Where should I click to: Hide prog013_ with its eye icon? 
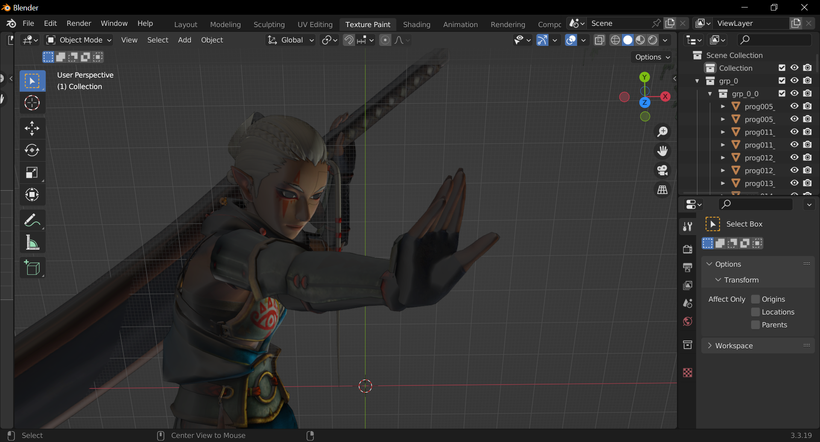pyautogui.click(x=794, y=183)
